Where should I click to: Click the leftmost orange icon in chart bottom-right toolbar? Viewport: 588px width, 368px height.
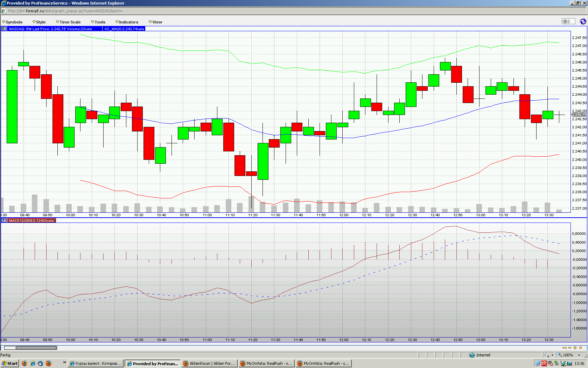[565, 348]
